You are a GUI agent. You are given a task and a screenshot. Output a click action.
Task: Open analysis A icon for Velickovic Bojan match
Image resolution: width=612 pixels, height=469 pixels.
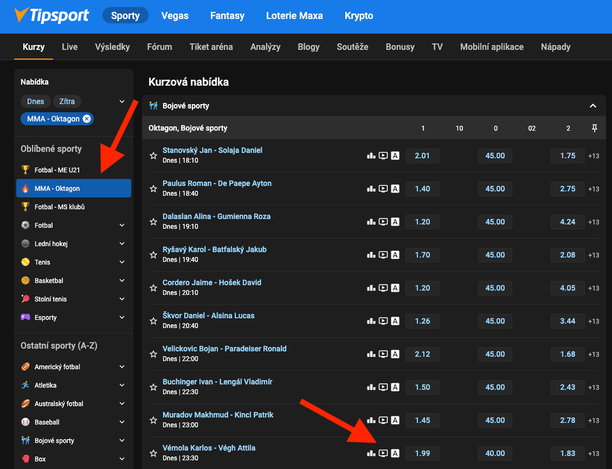pyautogui.click(x=395, y=354)
